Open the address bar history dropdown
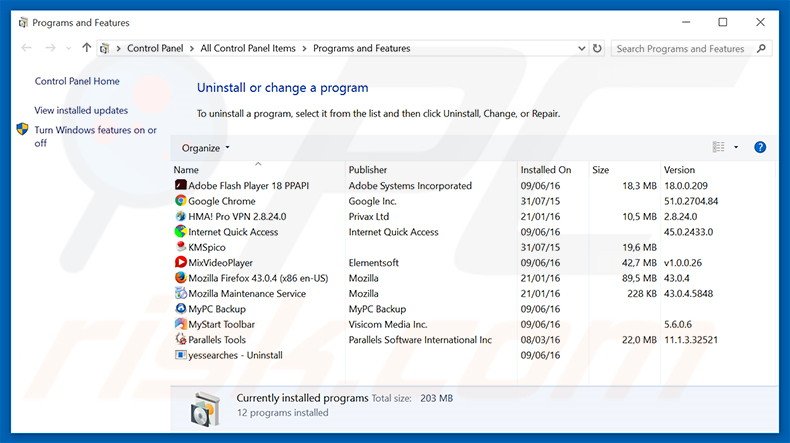The width and height of the screenshot is (790, 443). (x=581, y=48)
